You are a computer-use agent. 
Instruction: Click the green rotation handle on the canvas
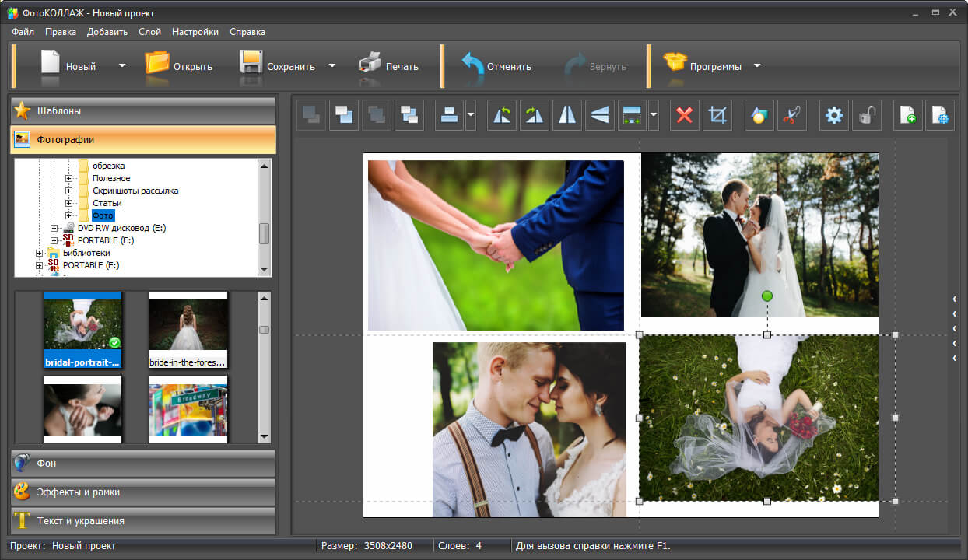[767, 296]
